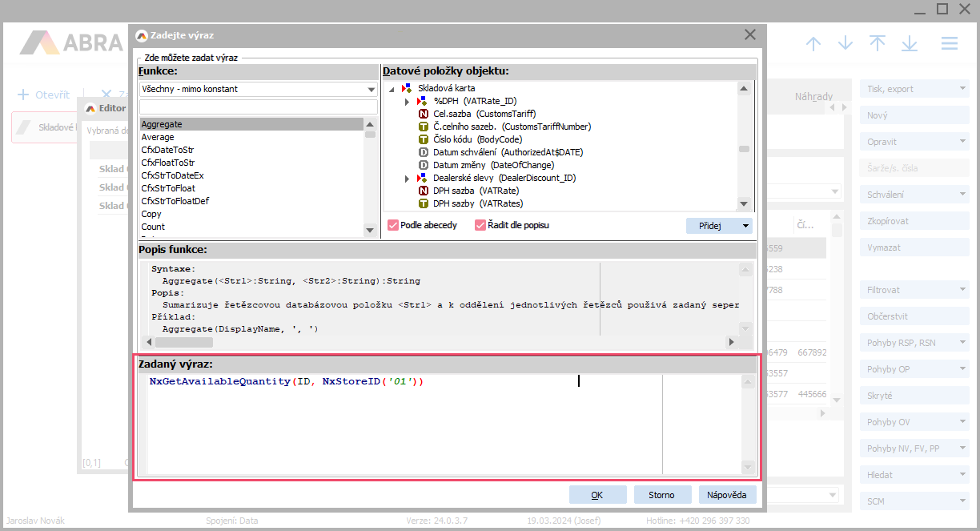Screen dimensions: 980x531
Task: Click the Skladová karta root icon
Action: pos(407,88)
